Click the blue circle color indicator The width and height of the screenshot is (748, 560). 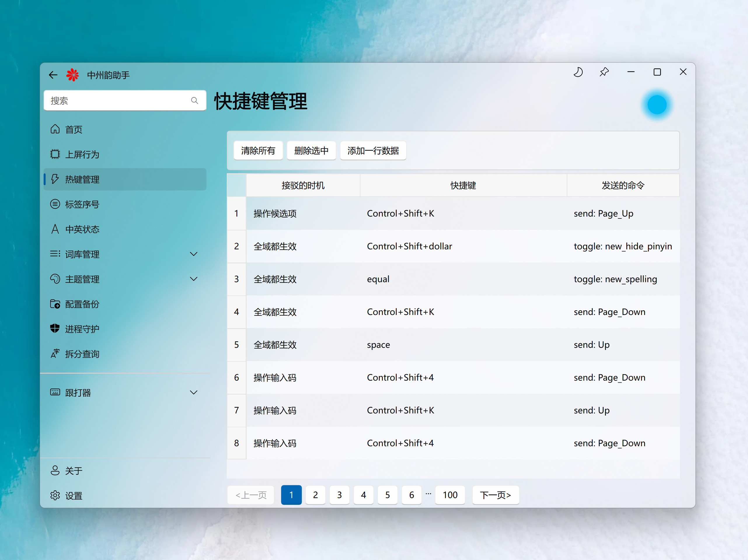click(x=657, y=105)
